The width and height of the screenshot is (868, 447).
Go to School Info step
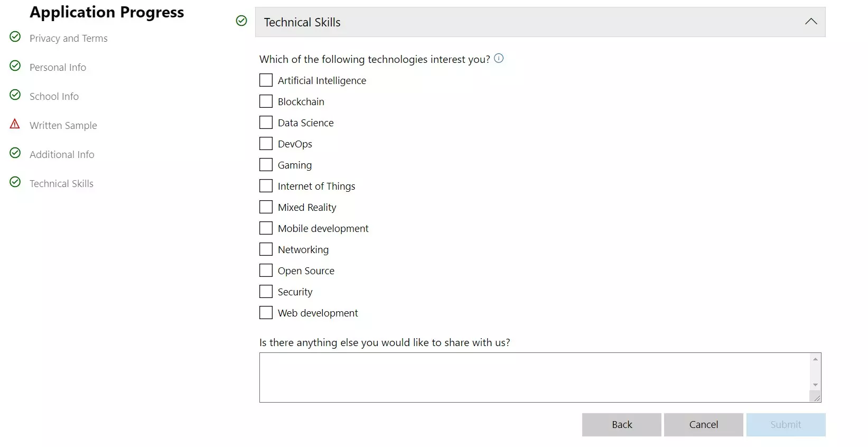point(54,96)
